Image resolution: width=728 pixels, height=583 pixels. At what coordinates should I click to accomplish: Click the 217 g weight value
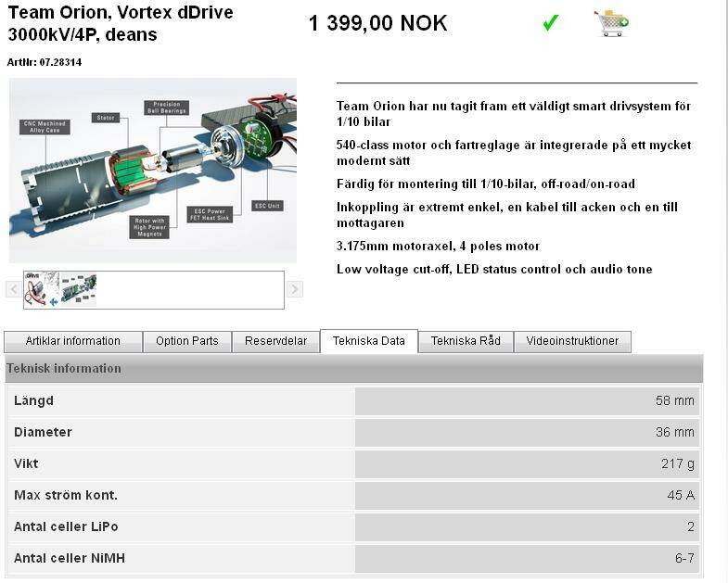[678, 463]
